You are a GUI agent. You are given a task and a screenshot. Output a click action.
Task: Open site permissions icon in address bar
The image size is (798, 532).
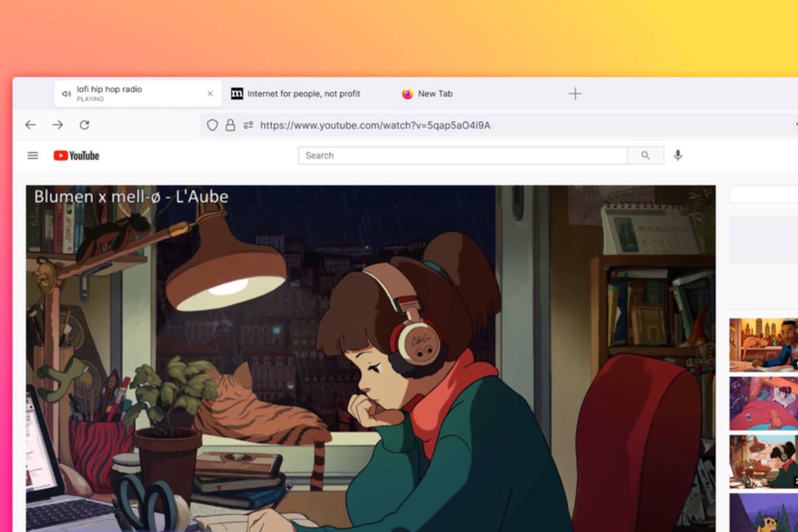pyautogui.click(x=248, y=125)
